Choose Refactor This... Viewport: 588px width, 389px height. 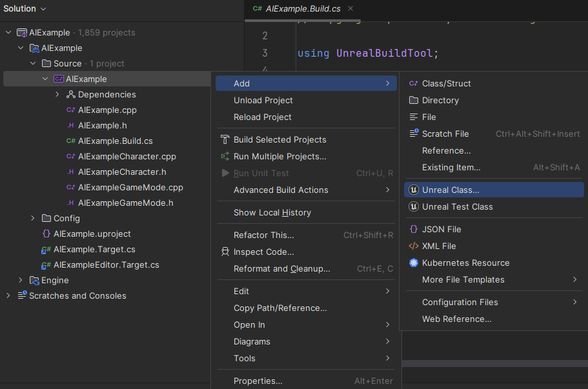click(306, 235)
